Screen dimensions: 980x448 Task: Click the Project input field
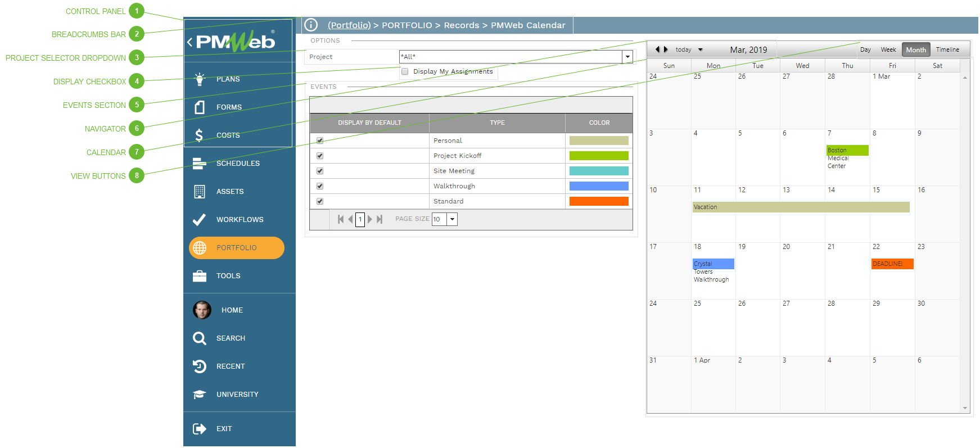tap(511, 57)
